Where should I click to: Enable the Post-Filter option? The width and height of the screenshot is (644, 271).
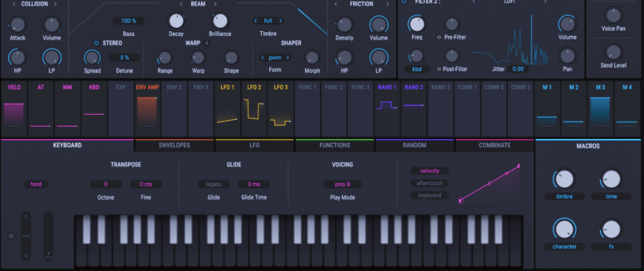click(x=439, y=68)
